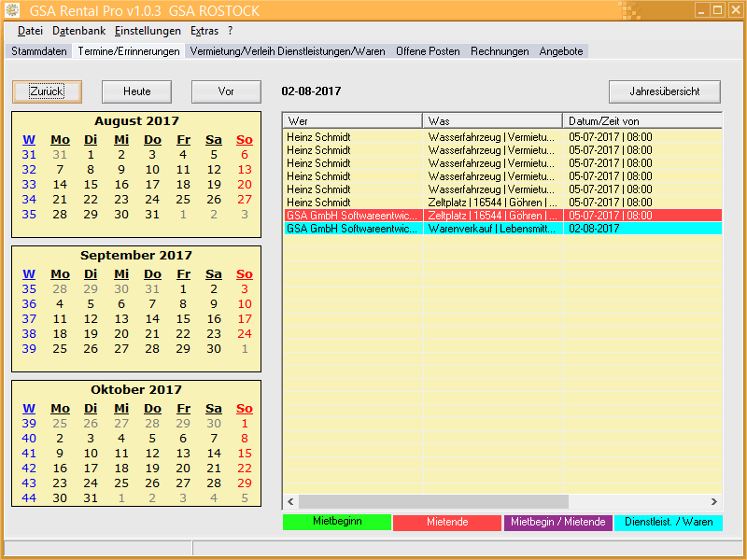Sort list by Datum/Zeit von column

click(x=641, y=121)
